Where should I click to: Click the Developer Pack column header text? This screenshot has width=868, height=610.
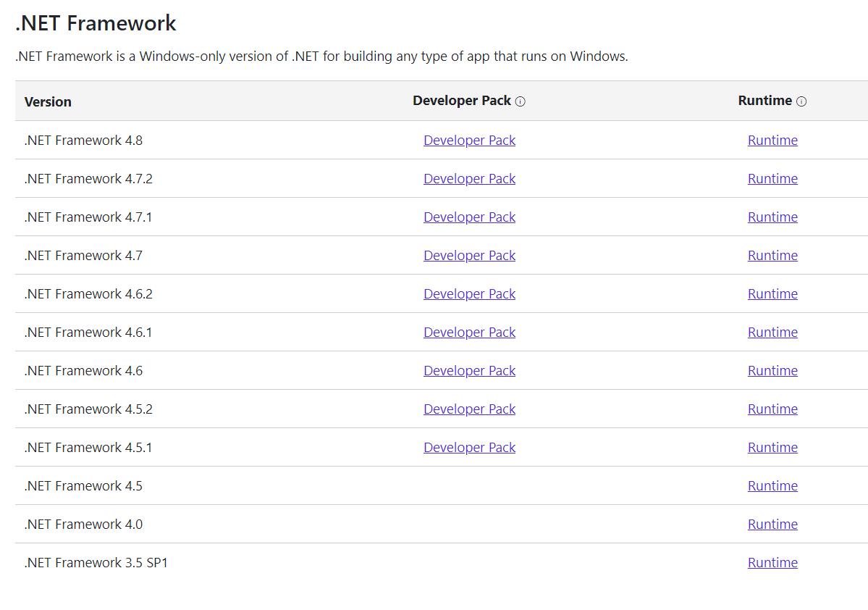[462, 100]
